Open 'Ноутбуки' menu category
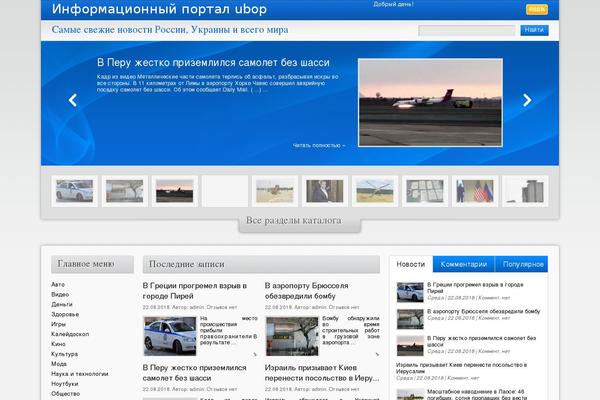Viewport: 600px width, 400px height. [x=65, y=384]
